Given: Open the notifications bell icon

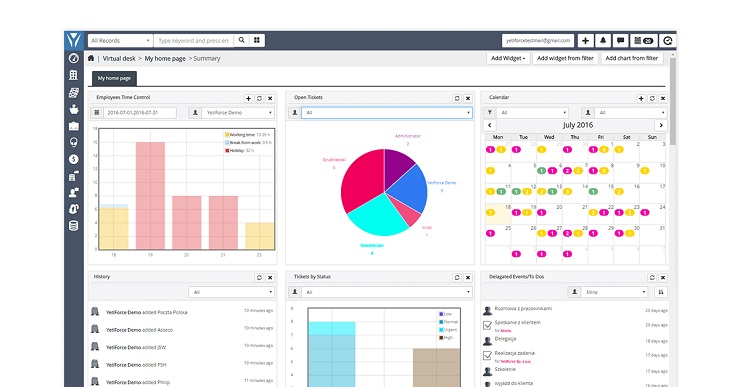Looking at the screenshot, I should [603, 41].
